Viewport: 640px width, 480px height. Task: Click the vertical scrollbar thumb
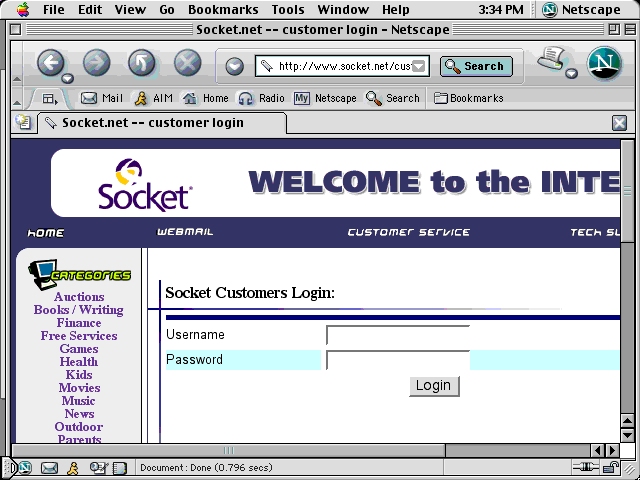[627, 192]
